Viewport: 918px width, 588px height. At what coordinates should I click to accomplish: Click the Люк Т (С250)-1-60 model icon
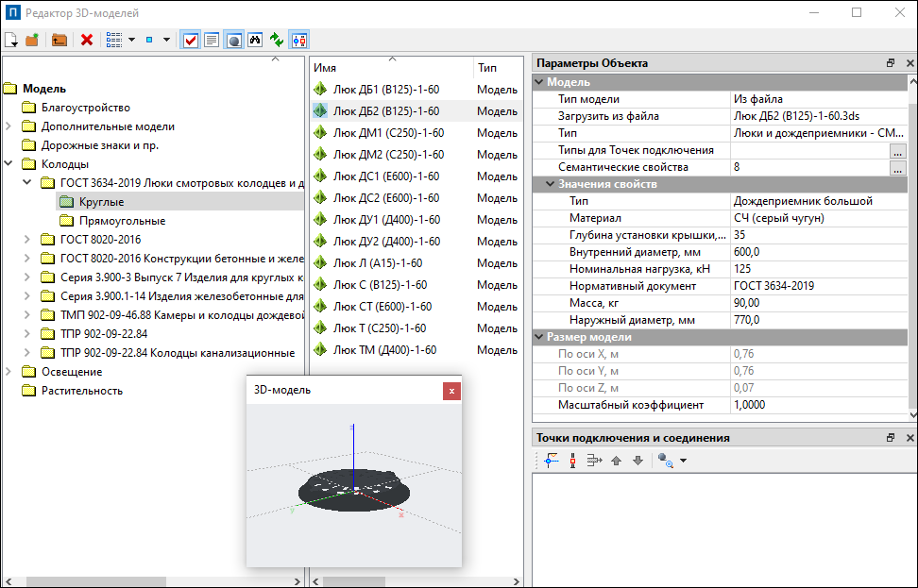(319, 328)
